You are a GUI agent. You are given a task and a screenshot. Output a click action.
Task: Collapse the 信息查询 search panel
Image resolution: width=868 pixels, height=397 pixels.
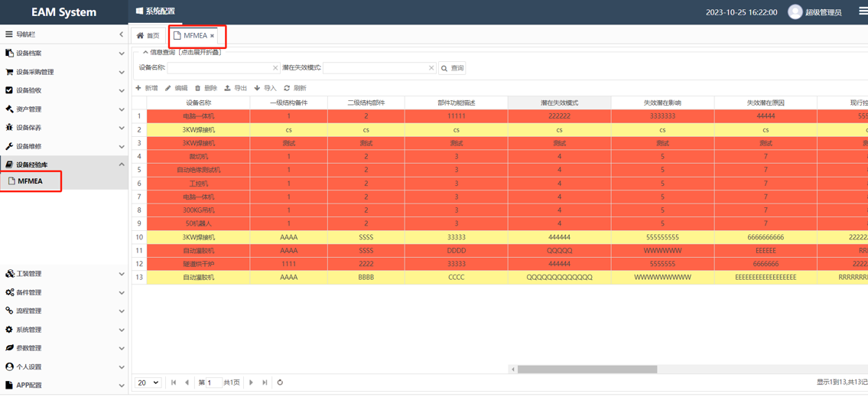[145, 53]
